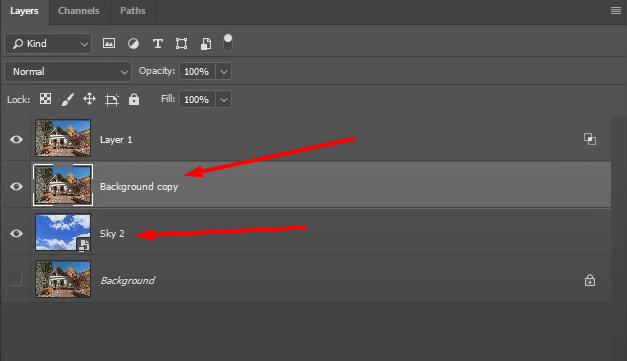Image resolution: width=627 pixels, height=361 pixels.
Task: Prevent auto-nesting into artboards lock icon
Action: (x=112, y=99)
